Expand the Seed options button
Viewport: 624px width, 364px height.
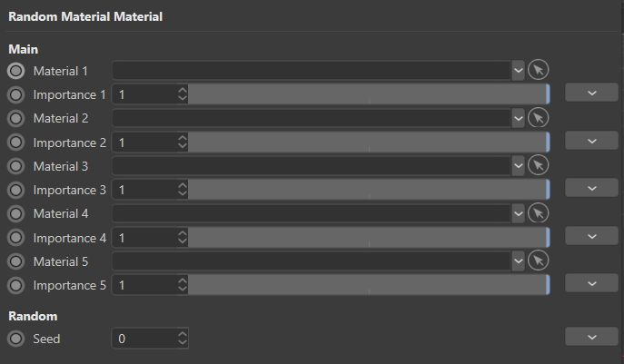[x=591, y=337]
